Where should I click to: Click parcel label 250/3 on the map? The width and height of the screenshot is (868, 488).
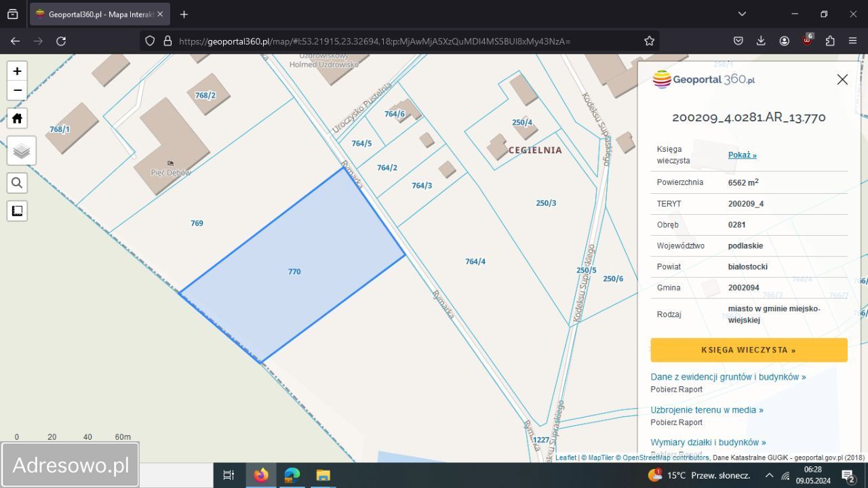pyautogui.click(x=546, y=203)
